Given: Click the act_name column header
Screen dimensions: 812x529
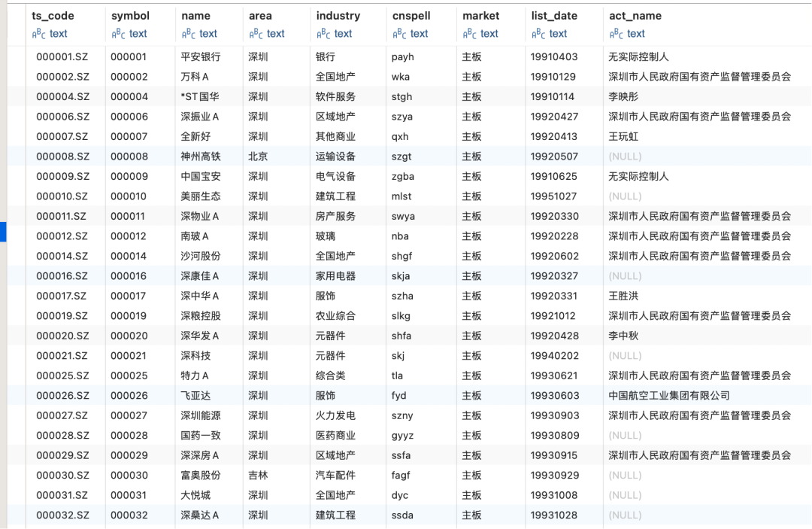Looking at the screenshot, I should point(635,16).
